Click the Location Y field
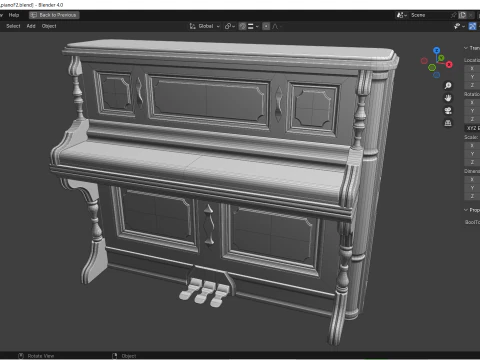Screen dimensions: 480x360 pyautogui.click(x=472, y=77)
